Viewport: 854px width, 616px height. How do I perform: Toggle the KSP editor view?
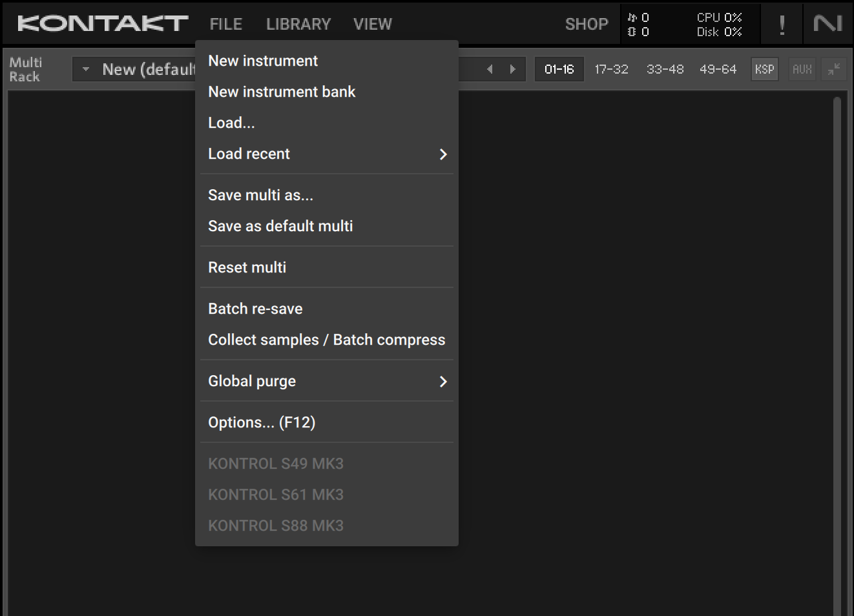point(765,69)
